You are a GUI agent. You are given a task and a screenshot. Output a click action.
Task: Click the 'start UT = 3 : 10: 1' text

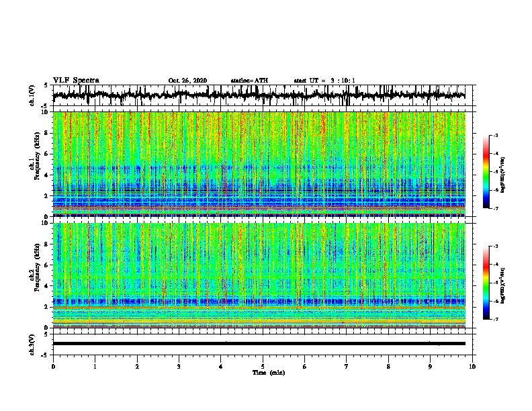pos(324,81)
